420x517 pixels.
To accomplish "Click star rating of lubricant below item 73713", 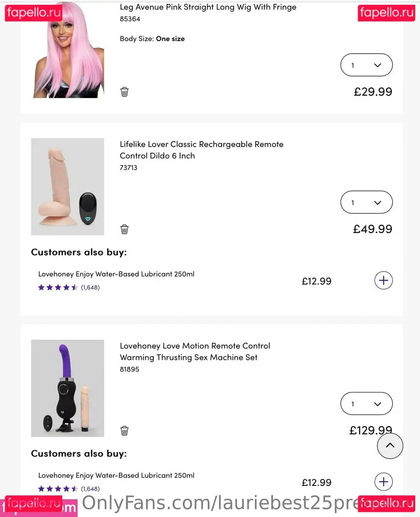I will click(x=58, y=288).
